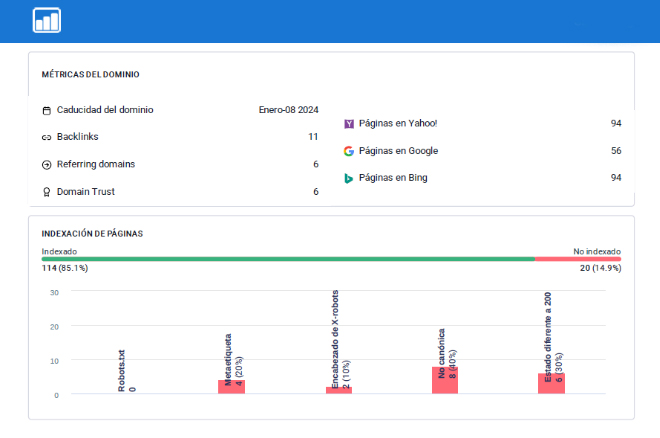Click the Backlinks value 11
The height and width of the screenshot is (438, 660).
[313, 137]
